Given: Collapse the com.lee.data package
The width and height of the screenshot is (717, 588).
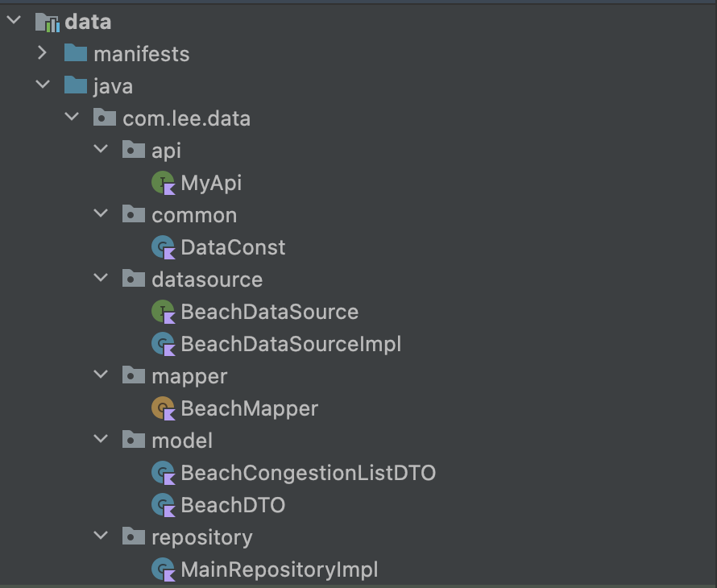Looking at the screenshot, I should pos(72,117).
